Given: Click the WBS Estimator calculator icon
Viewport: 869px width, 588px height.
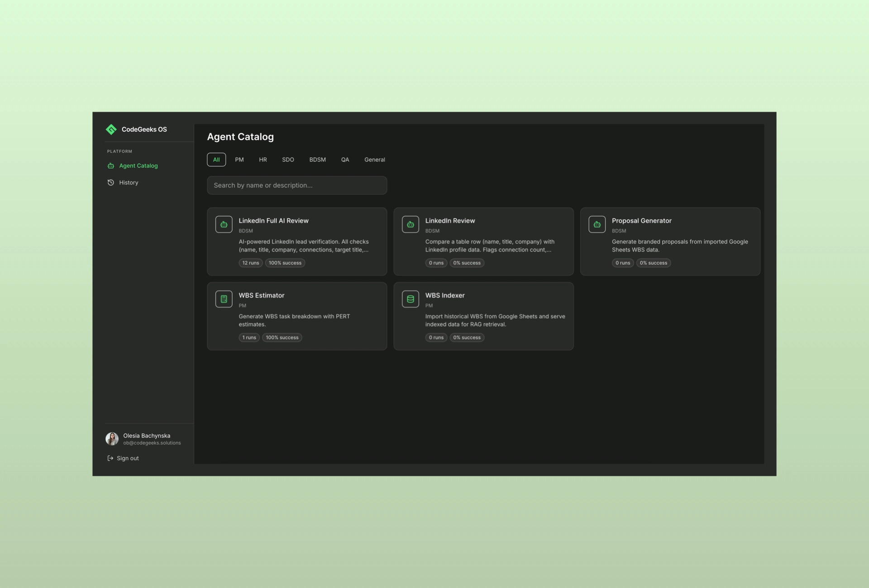Looking at the screenshot, I should tap(224, 299).
